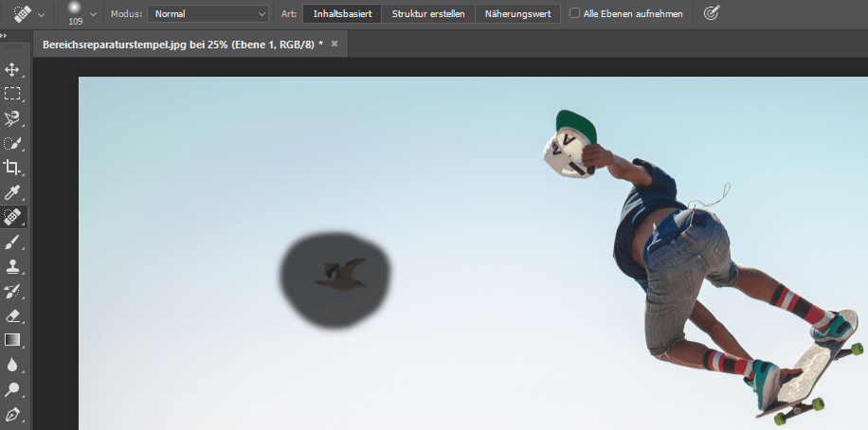Select the Eyedropper tool
The width and height of the screenshot is (868, 430).
coord(12,192)
